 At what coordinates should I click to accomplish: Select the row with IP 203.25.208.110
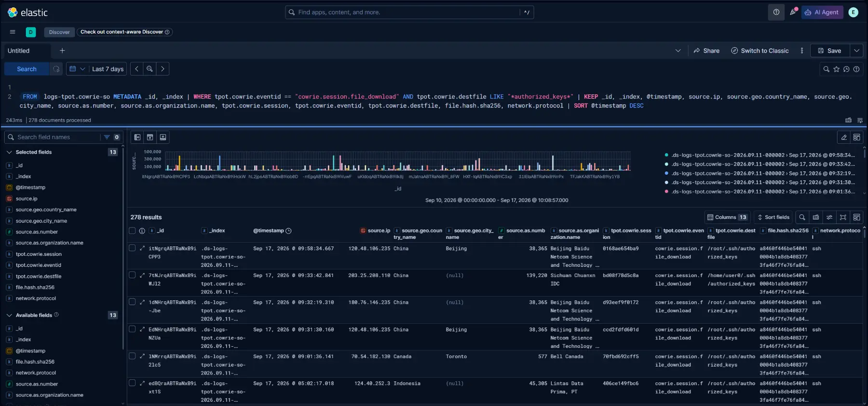click(x=132, y=275)
